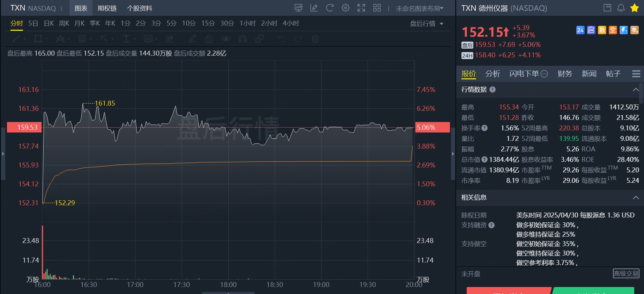
Task: Expand the rectangle tool dropdown arrow
Action: pos(46,39)
